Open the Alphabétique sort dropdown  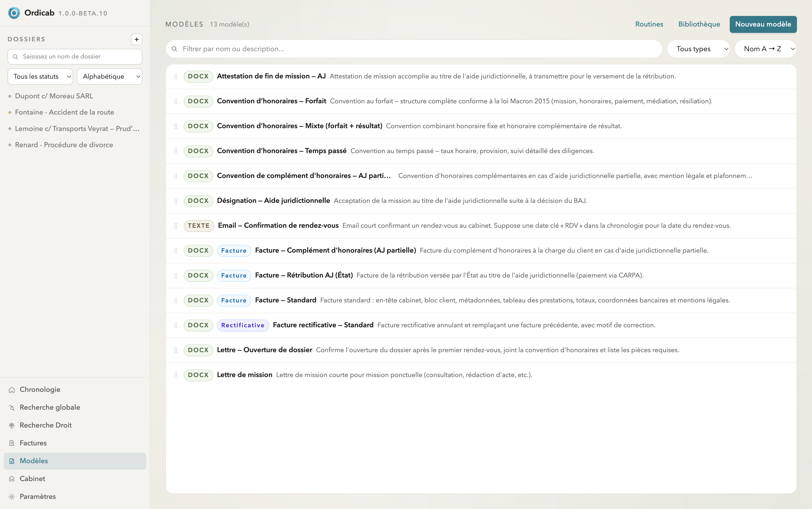click(109, 76)
